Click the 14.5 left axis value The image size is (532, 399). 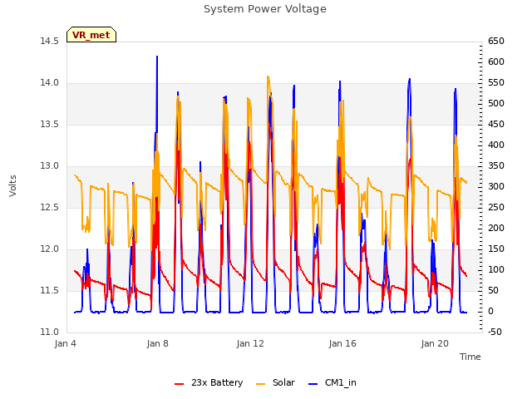click(x=49, y=41)
